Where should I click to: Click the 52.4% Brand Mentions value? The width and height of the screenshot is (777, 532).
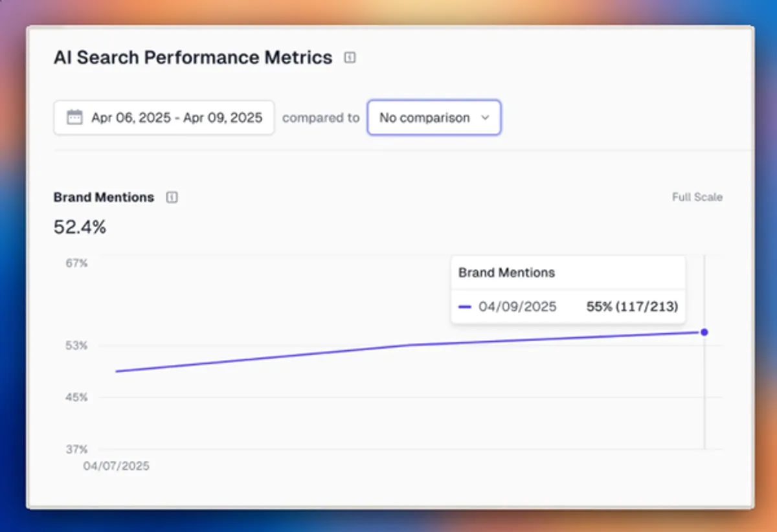[80, 227]
